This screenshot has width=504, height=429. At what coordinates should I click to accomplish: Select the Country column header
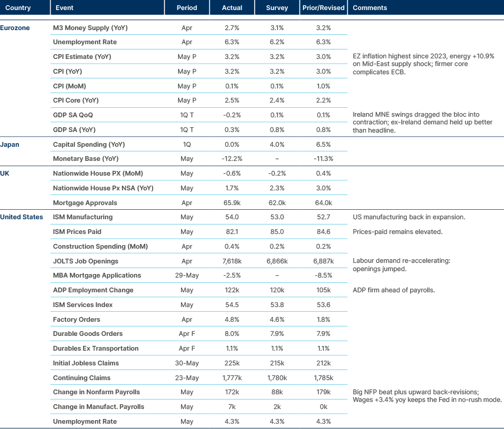[18, 8]
